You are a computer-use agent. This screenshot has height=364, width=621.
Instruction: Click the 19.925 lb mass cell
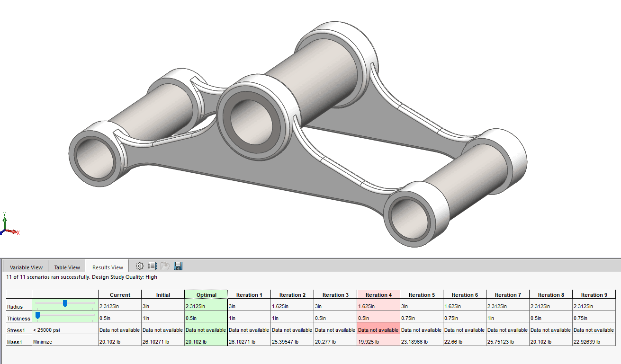[378, 341]
